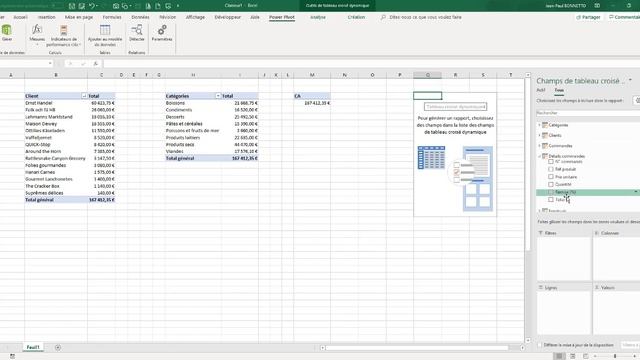The image size is (640, 360).
Task: Collapse the Détails commandes table node
Action: coord(539,156)
